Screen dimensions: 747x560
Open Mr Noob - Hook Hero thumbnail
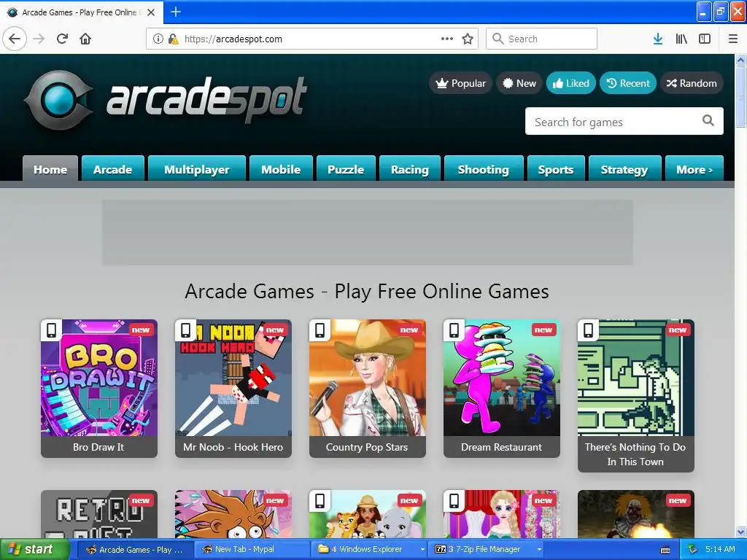point(233,378)
